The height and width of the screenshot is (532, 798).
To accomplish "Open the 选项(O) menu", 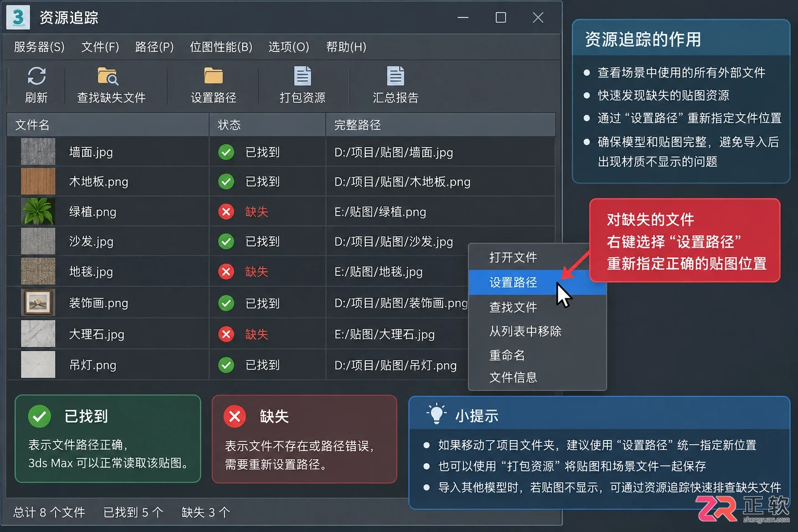I will tap(289, 47).
